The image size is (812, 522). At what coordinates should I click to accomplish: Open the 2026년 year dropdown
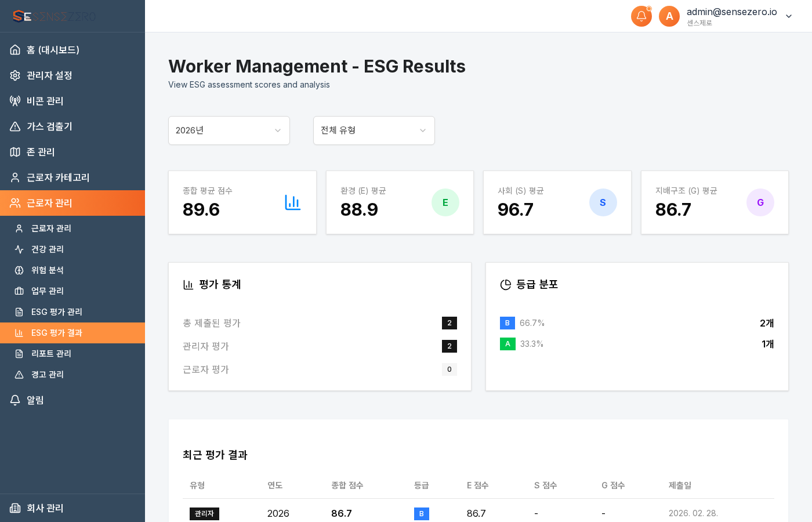point(229,130)
